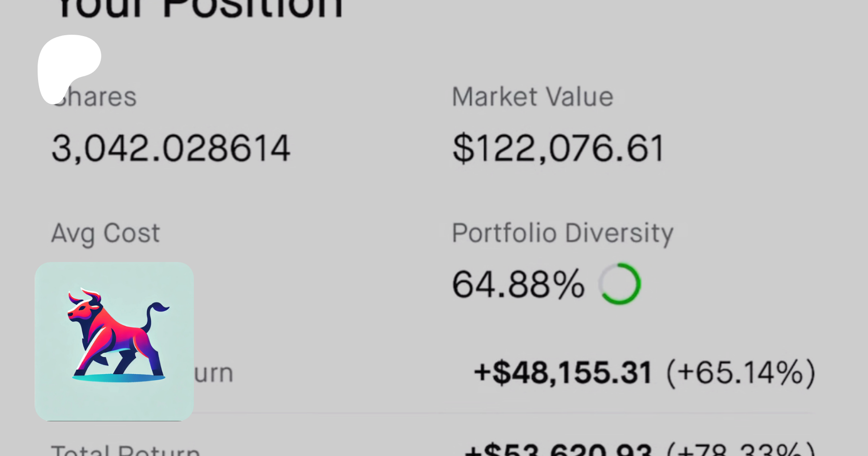Click the (+78.33%) total return percentage

741,450
